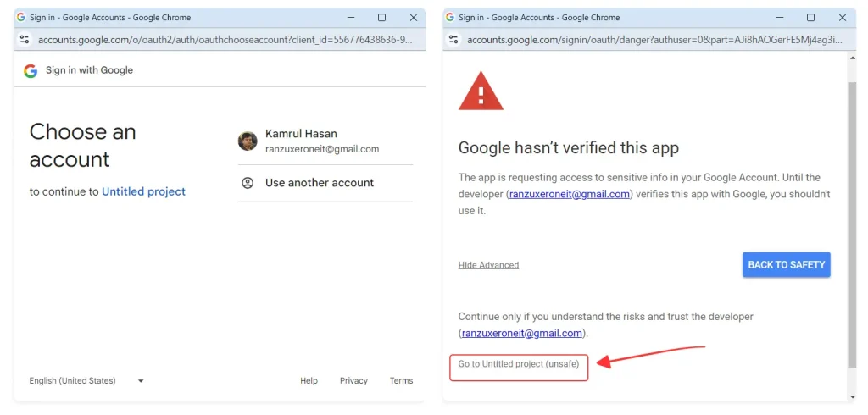
Task: Open site info icon in the oauthchooseaccount address bar
Action: (x=25, y=39)
